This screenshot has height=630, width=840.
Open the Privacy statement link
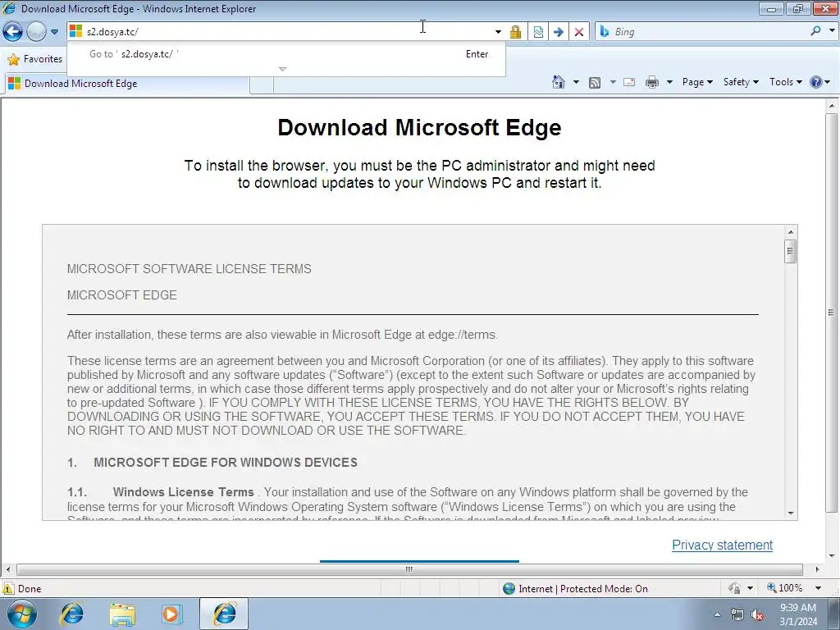click(x=722, y=545)
